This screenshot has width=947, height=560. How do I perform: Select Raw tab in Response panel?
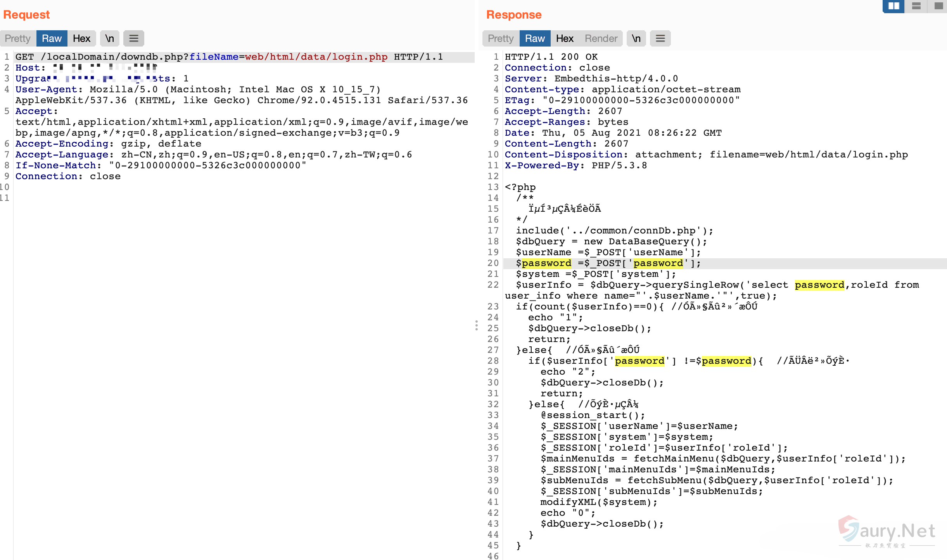click(535, 38)
